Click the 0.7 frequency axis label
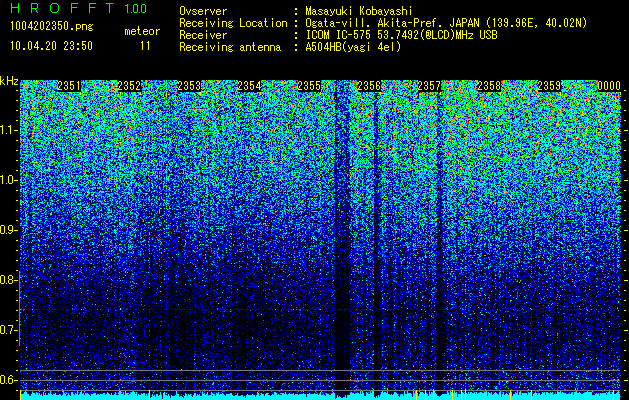Image resolution: width=629 pixels, height=400 pixels. coord(8,330)
